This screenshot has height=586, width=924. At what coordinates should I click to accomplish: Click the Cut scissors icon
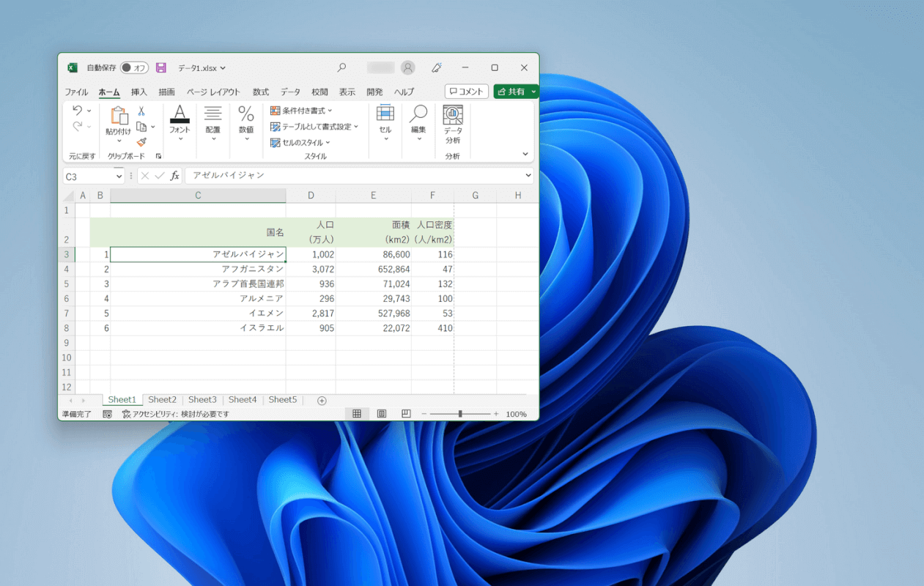click(x=141, y=111)
